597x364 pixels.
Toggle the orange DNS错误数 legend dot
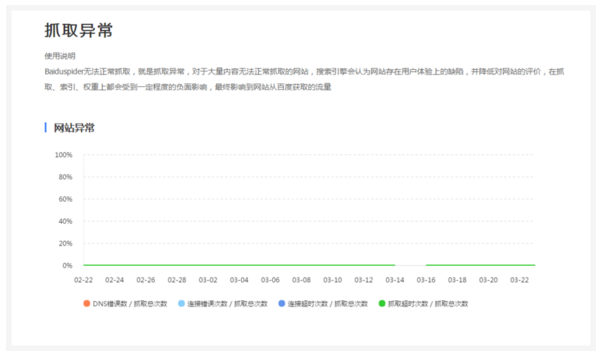click(86, 303)
